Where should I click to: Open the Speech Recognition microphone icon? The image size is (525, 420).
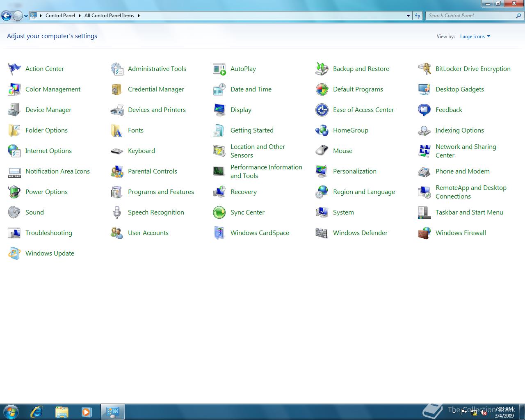(117, 212)
